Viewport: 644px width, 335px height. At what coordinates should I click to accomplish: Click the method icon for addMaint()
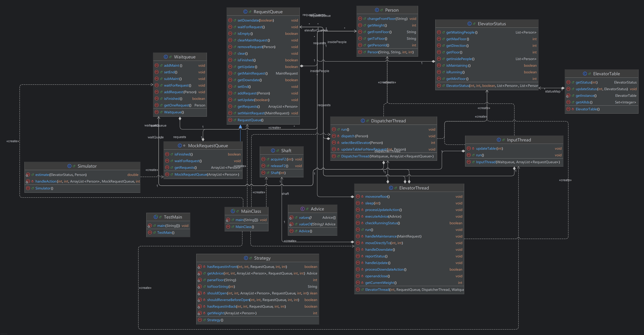click(x=157, y=65)
